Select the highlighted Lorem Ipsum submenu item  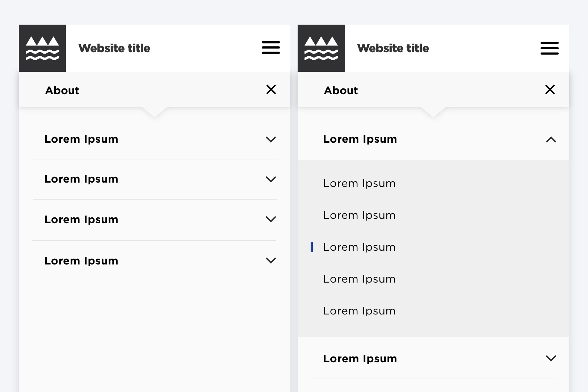(x=359, y=247)
